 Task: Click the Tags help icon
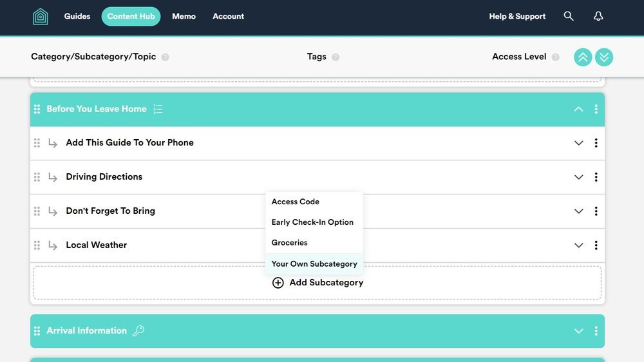coord(336,57)
